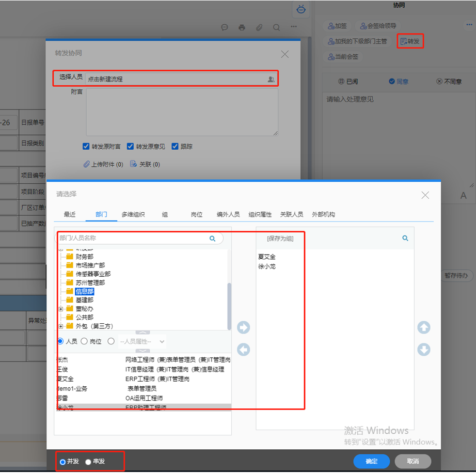476x473 pixels.
Task: Select the 串发 radio option
Action: point(88,462)
